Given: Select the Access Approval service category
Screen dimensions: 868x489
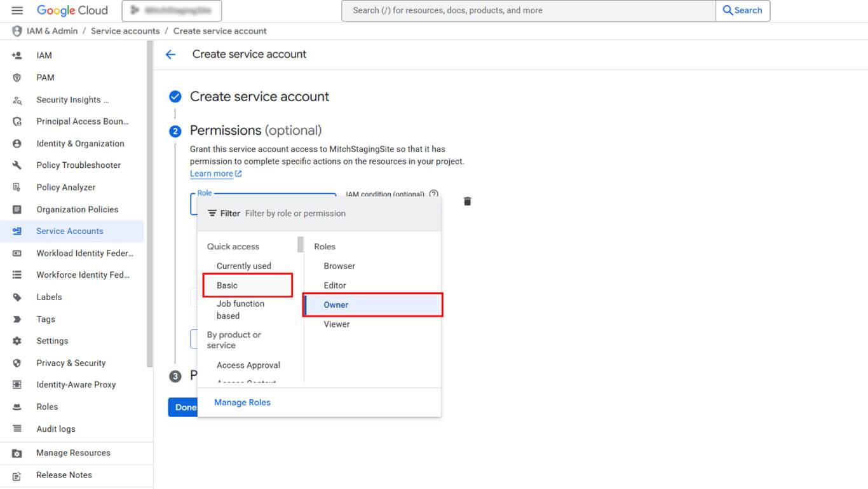Looking at the screenshot, I should point(248,366).
